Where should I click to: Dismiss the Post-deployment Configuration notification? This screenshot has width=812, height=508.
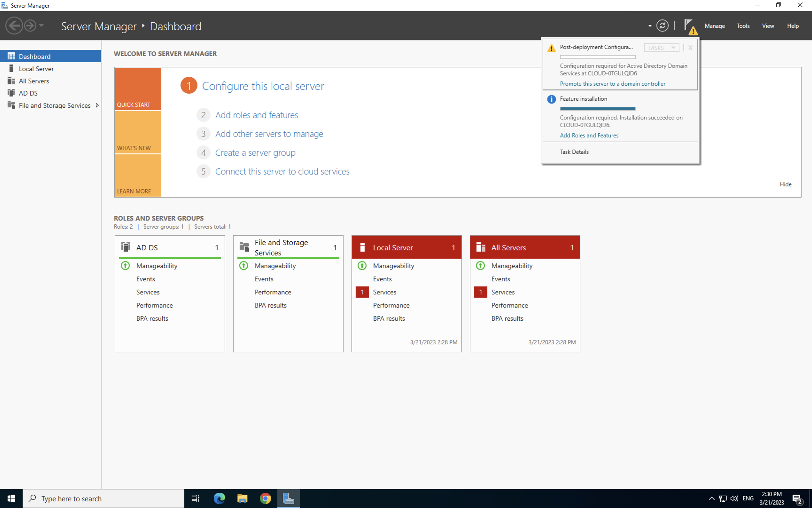coord(690,48)
